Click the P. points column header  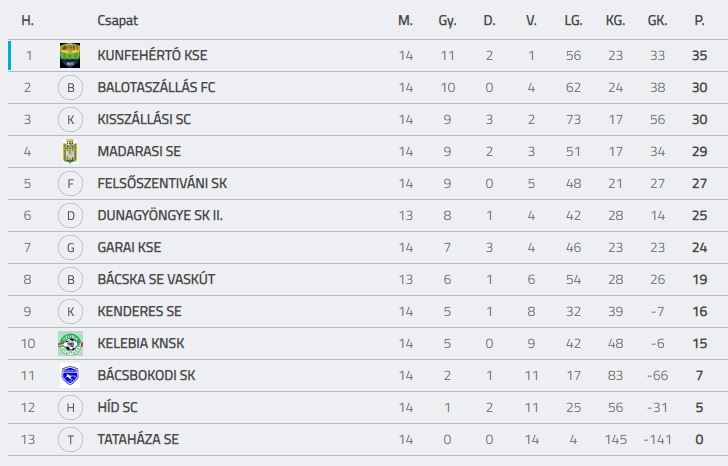tap(699, 20)
